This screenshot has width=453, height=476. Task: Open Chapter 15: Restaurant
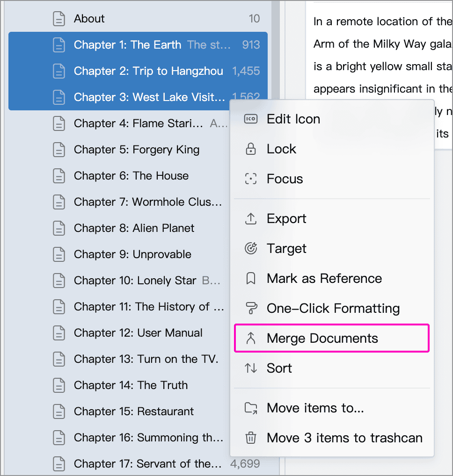pos(119,411)
